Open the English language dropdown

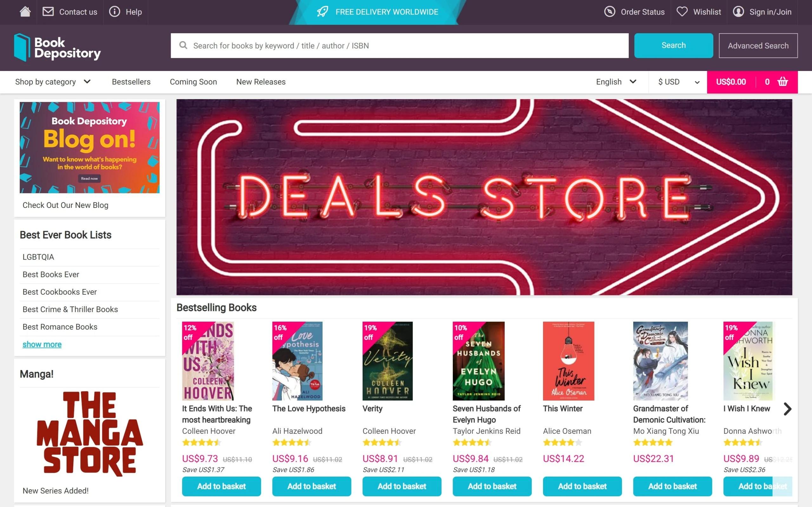(x=616, y=82)
